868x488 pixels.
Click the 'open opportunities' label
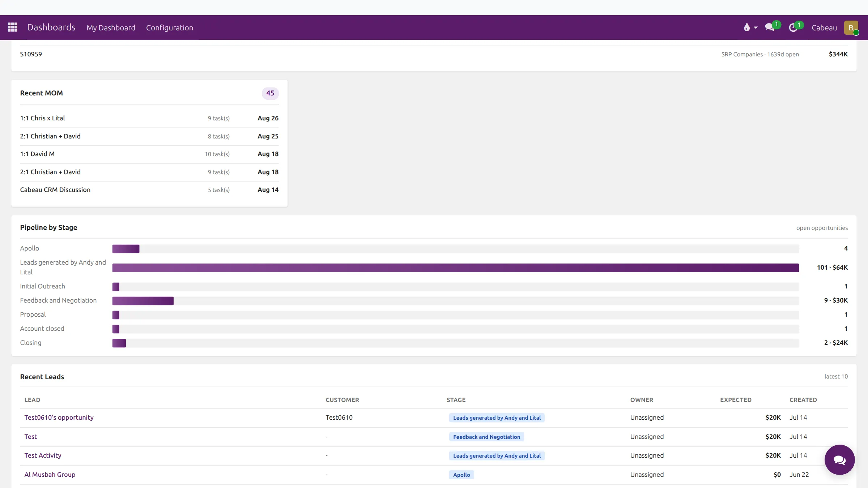(x=822, y=228)
